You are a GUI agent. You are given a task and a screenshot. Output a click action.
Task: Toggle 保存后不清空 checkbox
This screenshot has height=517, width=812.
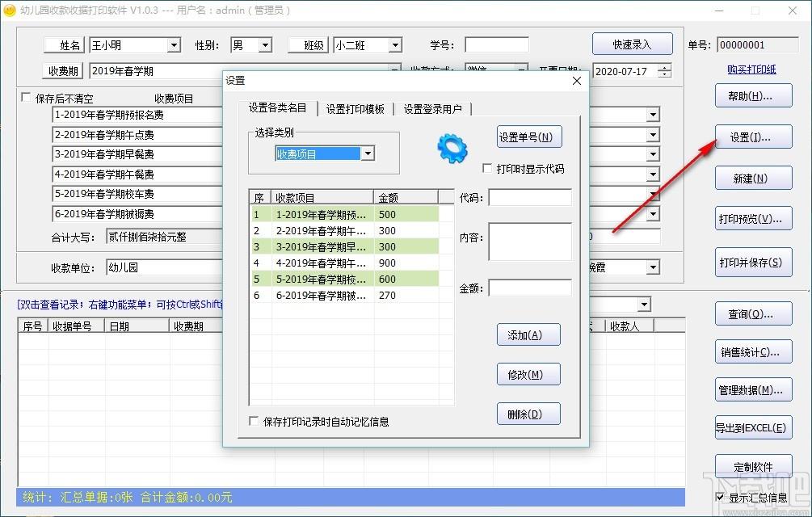point(26,97)
